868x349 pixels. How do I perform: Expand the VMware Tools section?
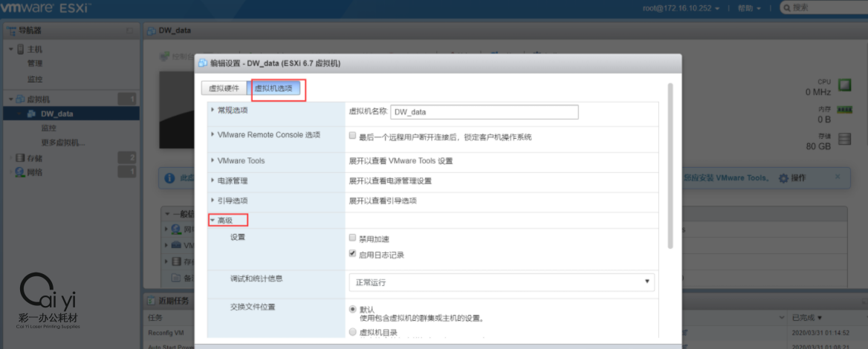coord(213,160)
